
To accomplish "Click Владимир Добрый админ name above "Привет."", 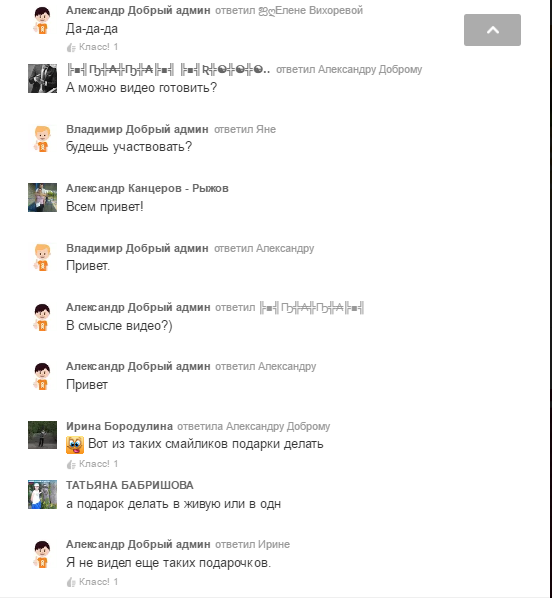I will (x=137, y=248).
